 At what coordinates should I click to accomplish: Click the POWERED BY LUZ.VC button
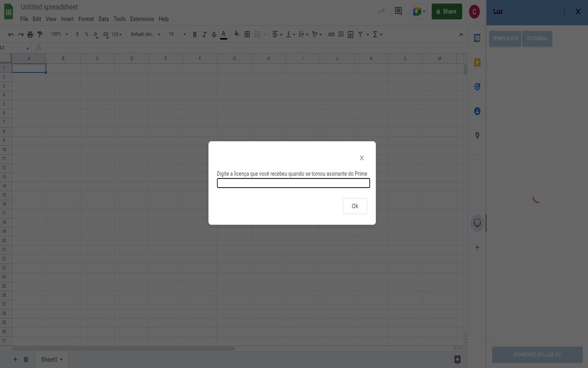[537, 355]
